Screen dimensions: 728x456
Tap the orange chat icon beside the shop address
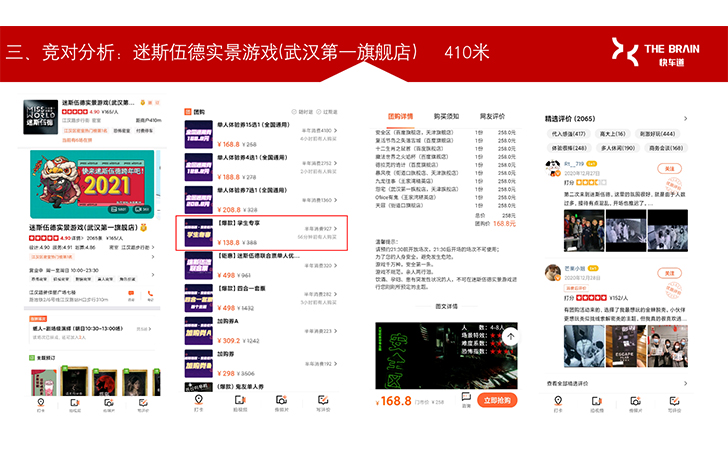pyautogui.click(x=131, y=294)
